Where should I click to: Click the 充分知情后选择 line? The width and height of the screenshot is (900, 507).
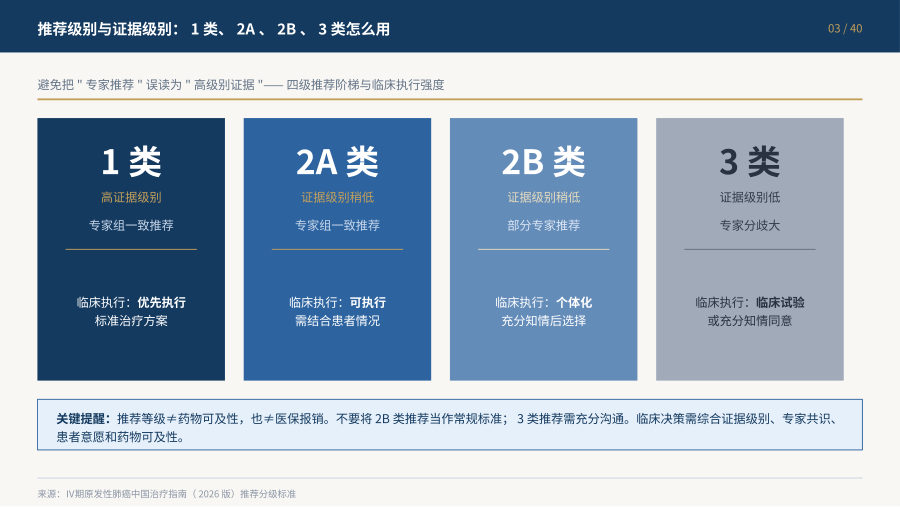pos(543,320)
